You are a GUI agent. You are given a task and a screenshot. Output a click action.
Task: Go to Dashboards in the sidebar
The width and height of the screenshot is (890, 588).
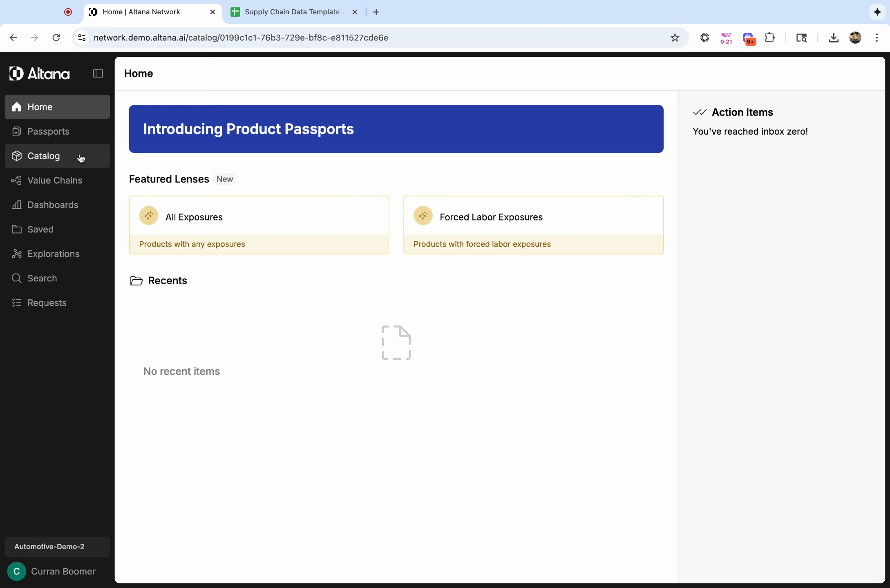(x=52, y=205)
